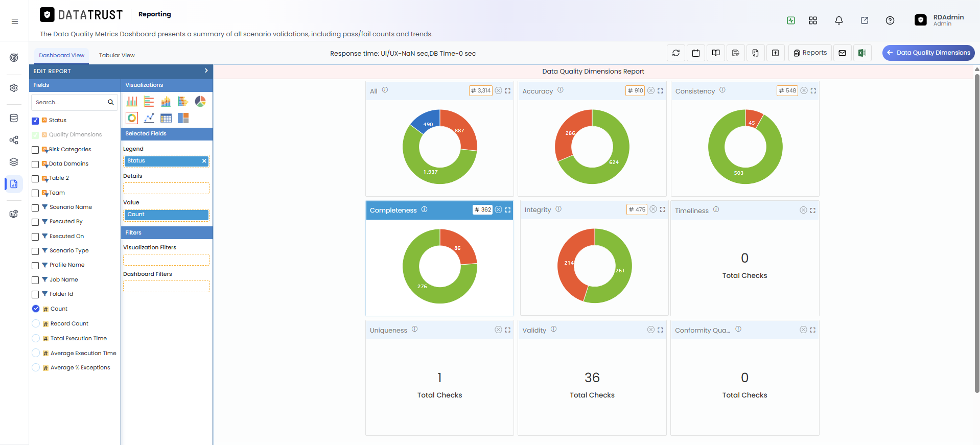980x445 pixels.
Task: Click the # 548 count badge on Consistency
Action: point(787,91)
